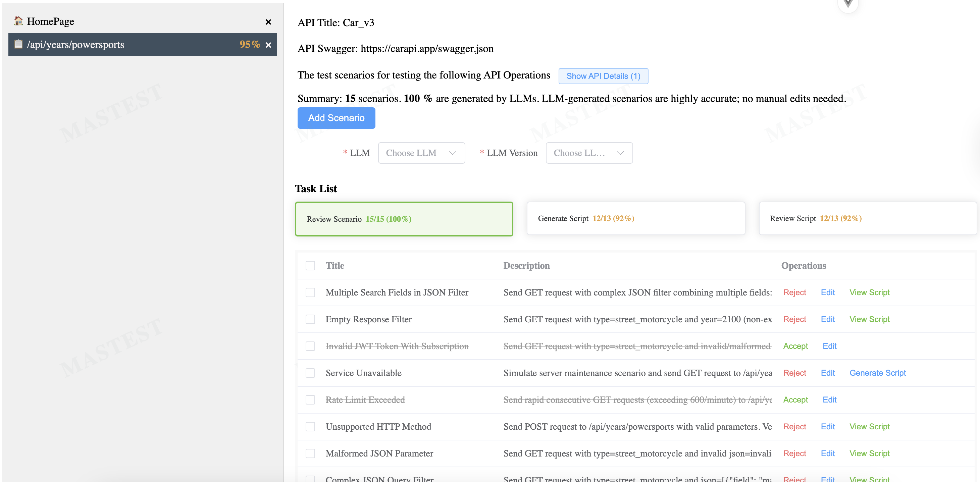Accept the Rate Limit Exceeded scenario

[x=795, y=400]
